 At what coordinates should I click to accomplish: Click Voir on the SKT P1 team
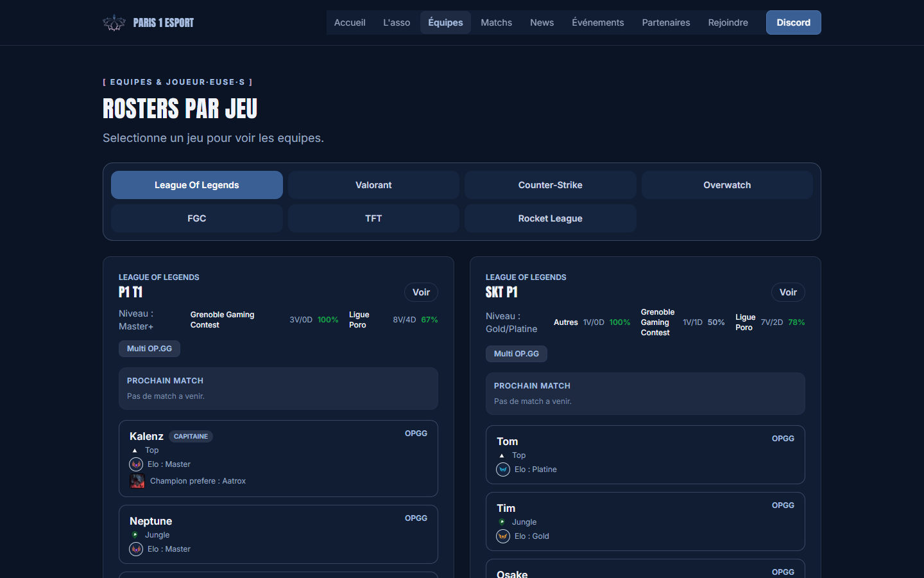click(788, 292)
